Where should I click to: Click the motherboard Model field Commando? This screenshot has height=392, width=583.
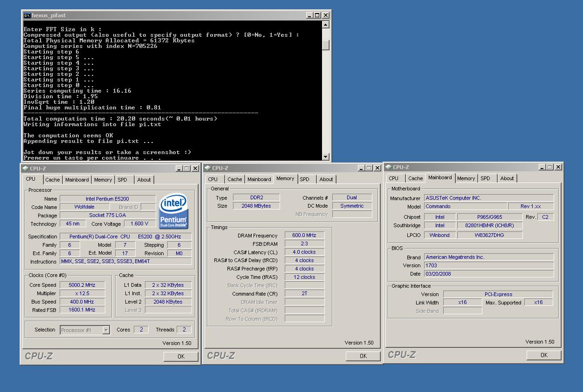(466, 206)
